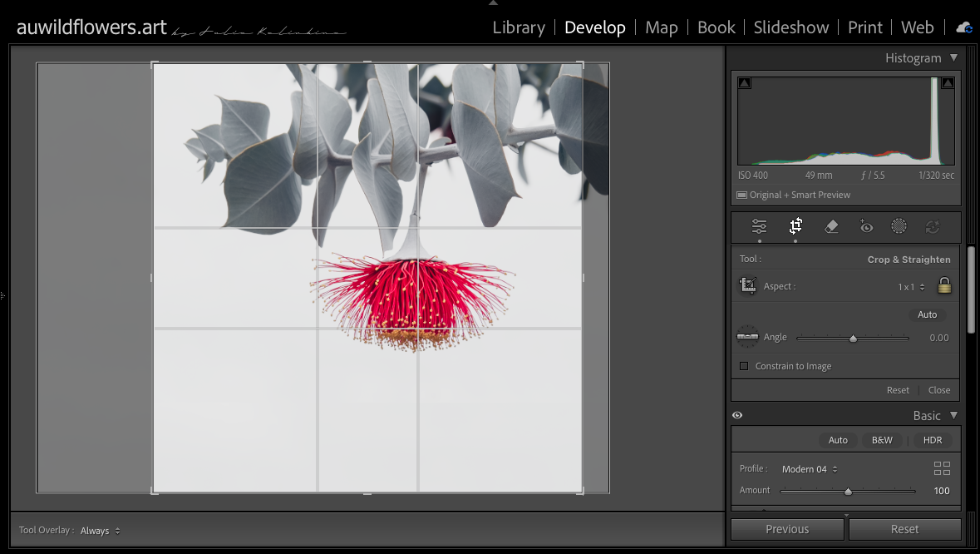Screen dimensions: 980x554
Task: Close the Crop & Straighten tool
Action: [938, 390]
